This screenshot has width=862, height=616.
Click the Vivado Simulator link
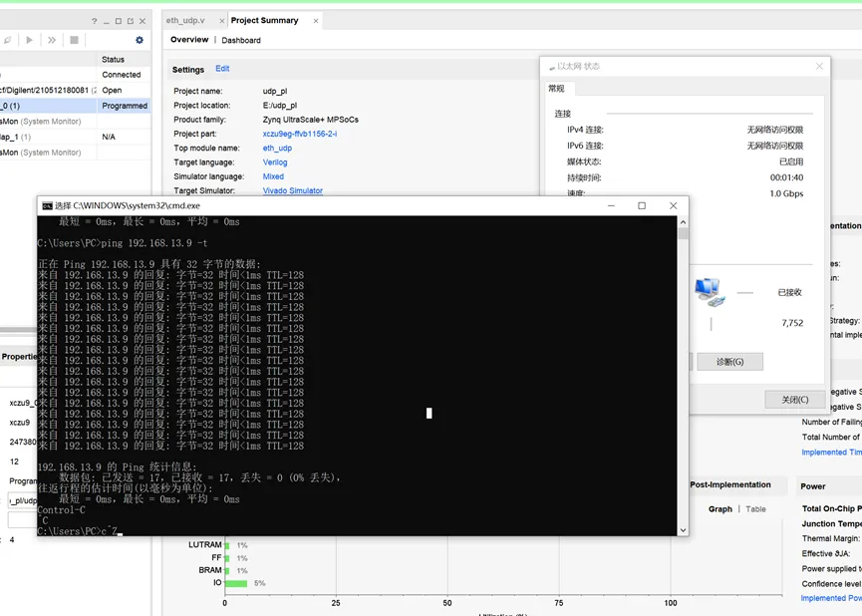292,190
